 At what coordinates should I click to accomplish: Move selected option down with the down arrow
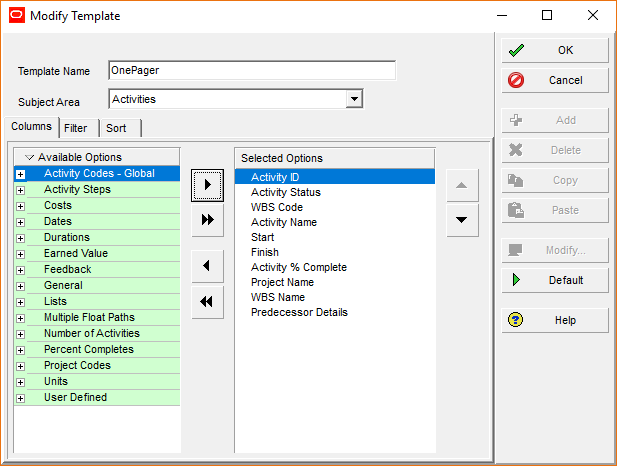coord(462,220)
